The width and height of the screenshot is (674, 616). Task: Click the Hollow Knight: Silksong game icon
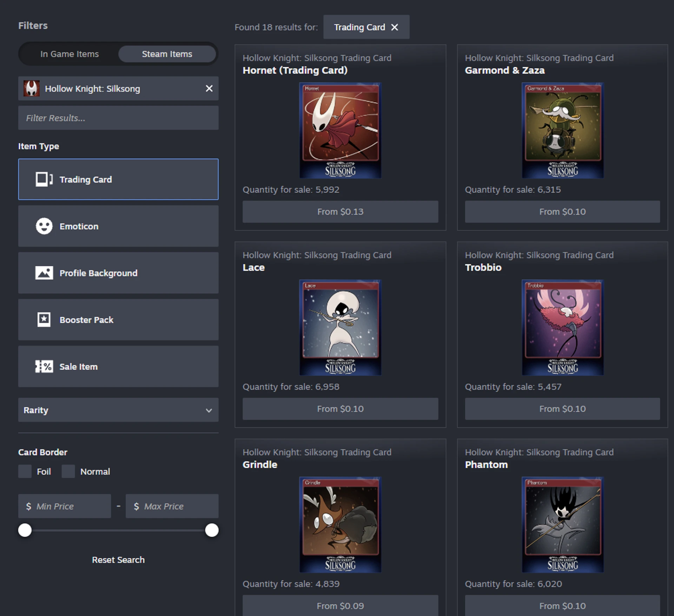point(31,89)
